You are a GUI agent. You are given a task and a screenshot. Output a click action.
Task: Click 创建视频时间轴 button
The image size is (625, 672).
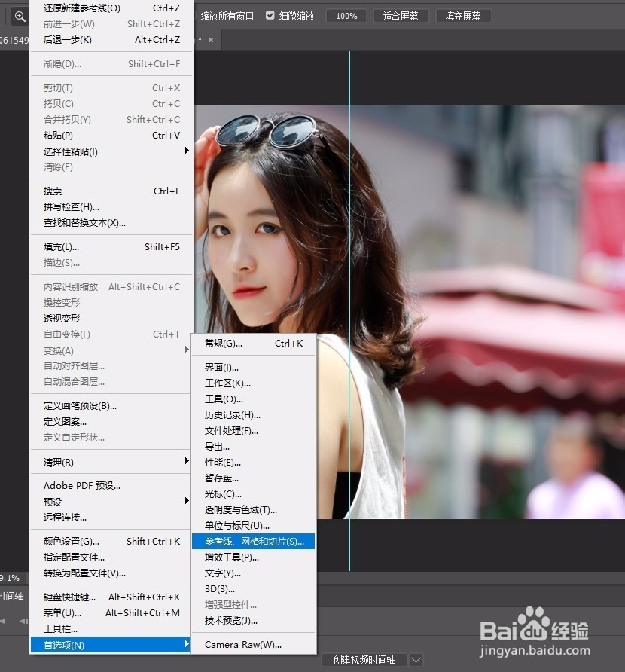pos(364,660)
